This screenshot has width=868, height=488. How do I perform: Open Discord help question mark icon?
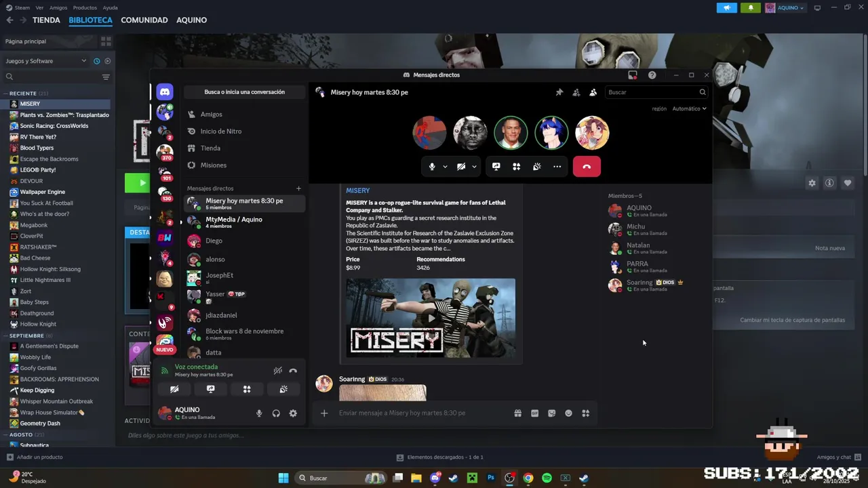click(x=652, y=75)
